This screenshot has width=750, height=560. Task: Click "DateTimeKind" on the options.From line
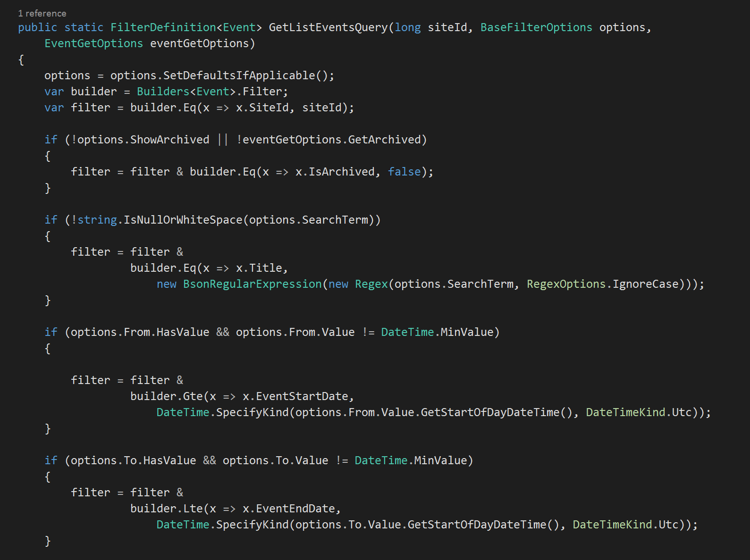click(625, 412)
